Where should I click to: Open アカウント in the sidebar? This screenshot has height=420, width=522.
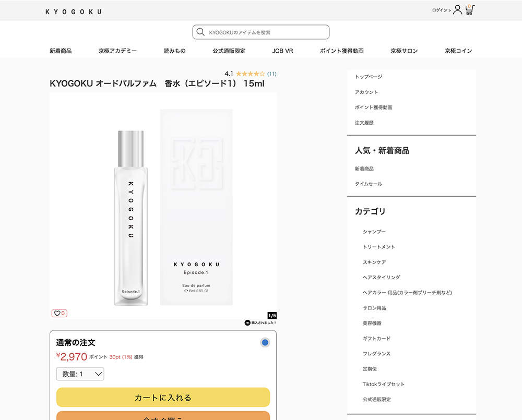pyautogui.click(x=366, y=92)
